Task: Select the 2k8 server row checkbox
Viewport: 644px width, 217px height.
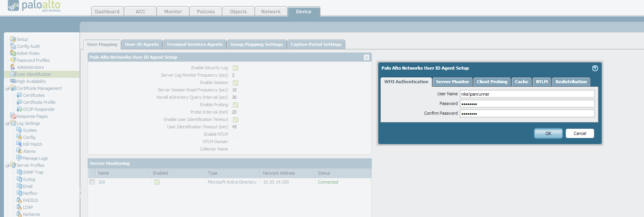Action: 92,182
